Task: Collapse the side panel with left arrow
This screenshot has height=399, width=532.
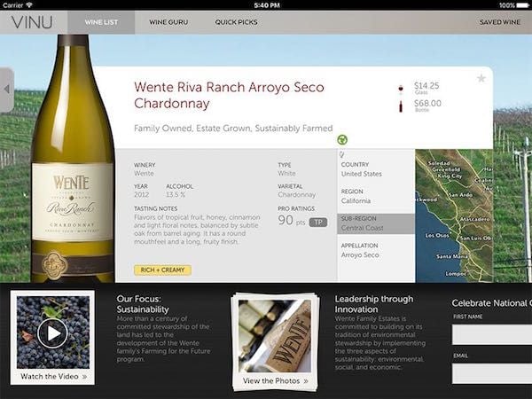Action: point(6,89)
